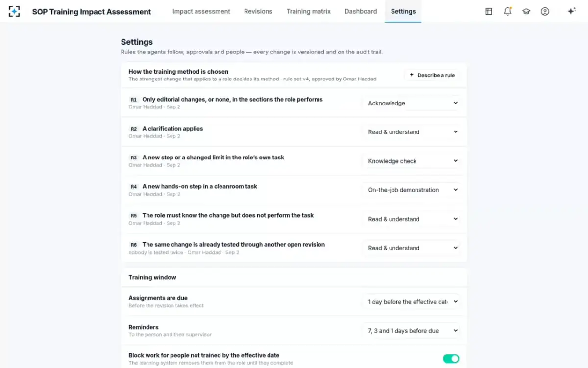Click the 'Reminders' label

(x=144, y=327)
